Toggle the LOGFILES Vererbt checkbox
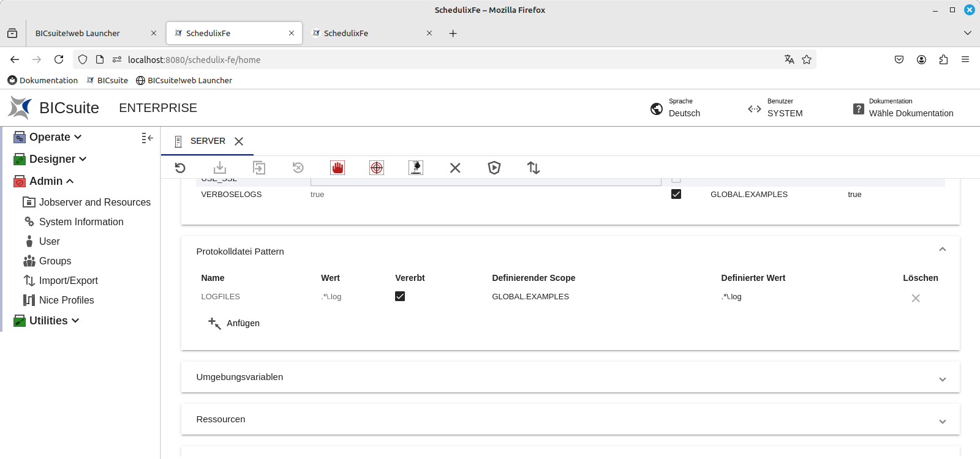980x459 pixels. tap(400, 296)
